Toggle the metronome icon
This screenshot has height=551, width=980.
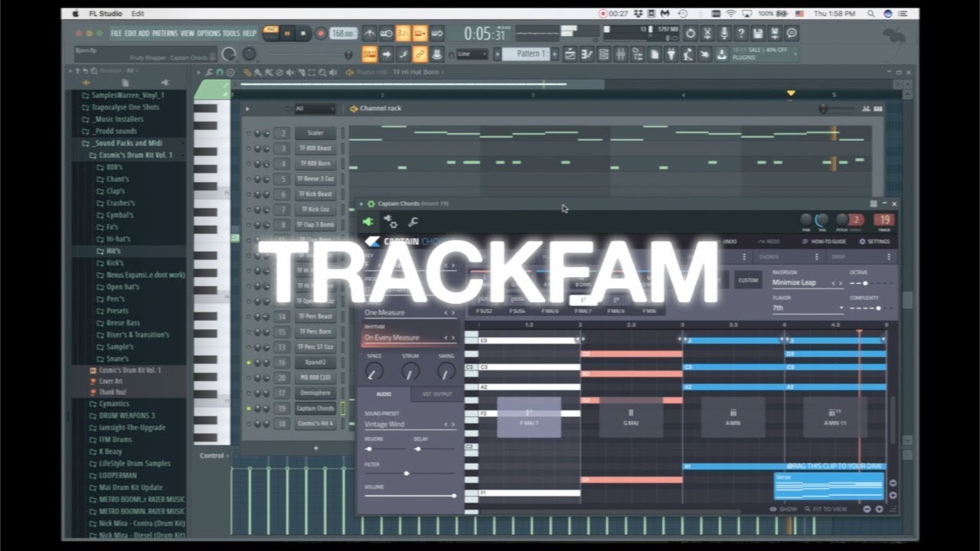click(370, 34)
